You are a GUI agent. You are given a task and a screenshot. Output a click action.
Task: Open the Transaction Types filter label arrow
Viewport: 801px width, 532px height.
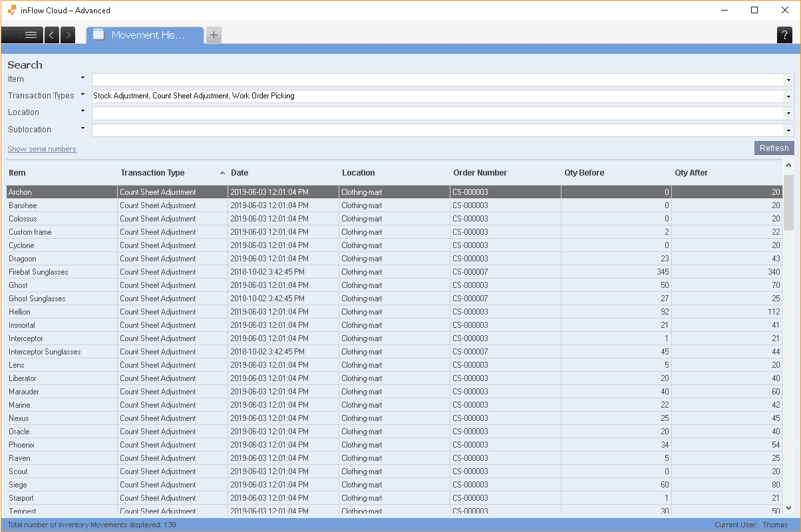point(83,94)
